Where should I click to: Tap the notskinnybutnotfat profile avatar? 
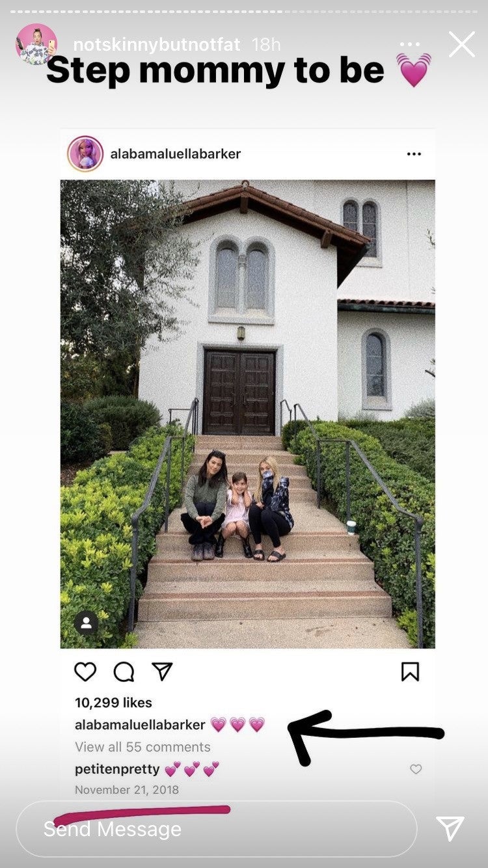tap(36, 44)
